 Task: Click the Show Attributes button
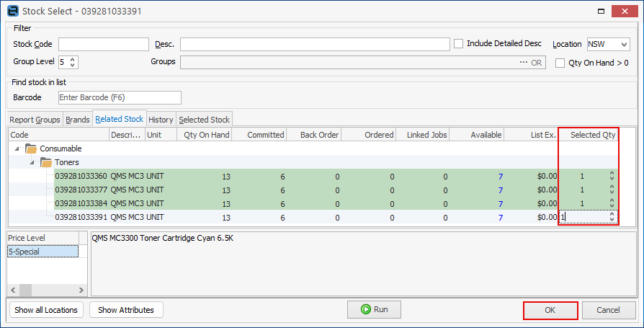[x=126, y=310]
